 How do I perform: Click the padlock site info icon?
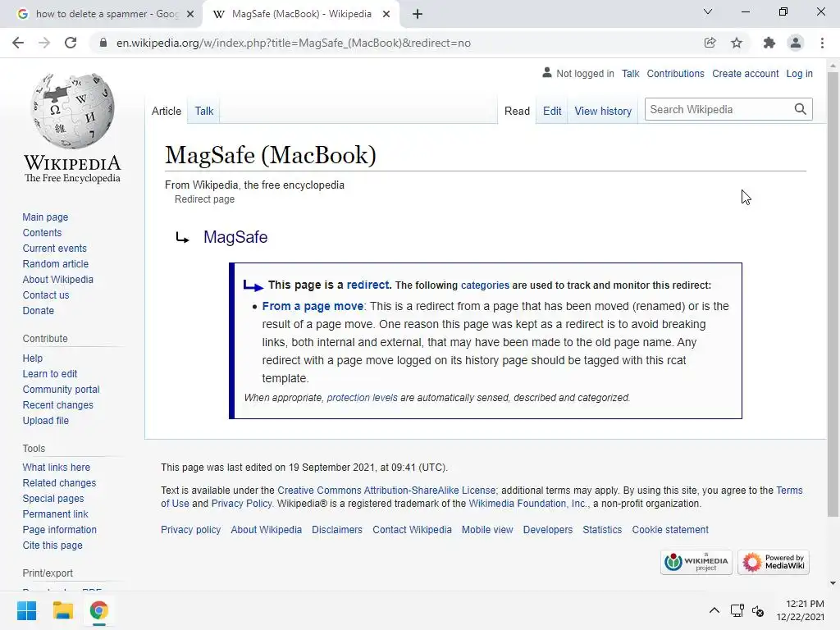point(103,43)
